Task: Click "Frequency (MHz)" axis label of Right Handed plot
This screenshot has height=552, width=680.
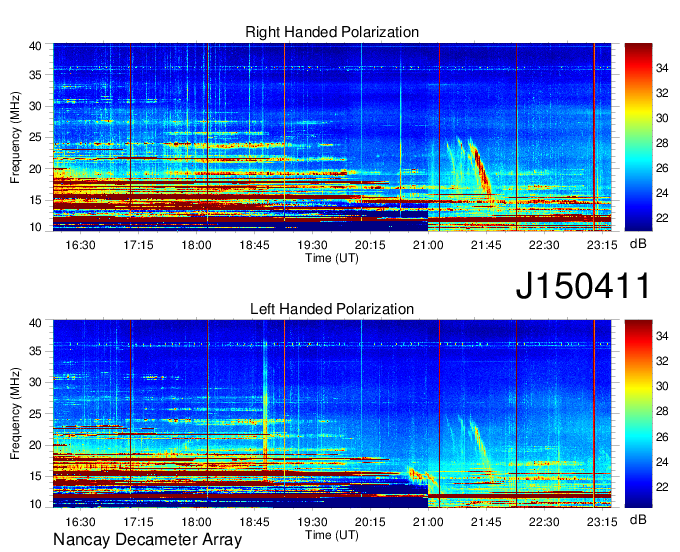Action: pos(15,137)
